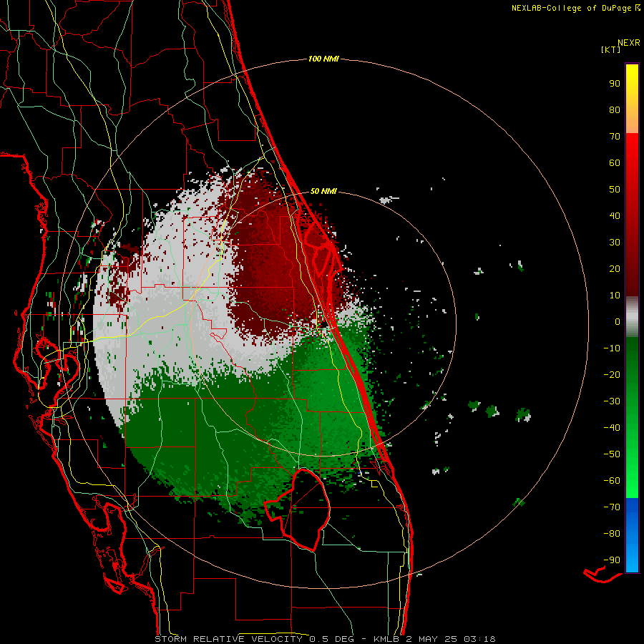The image size is (644, 644).
Task: Click the positive 70 knot scale label
Action: pos(615,137)
